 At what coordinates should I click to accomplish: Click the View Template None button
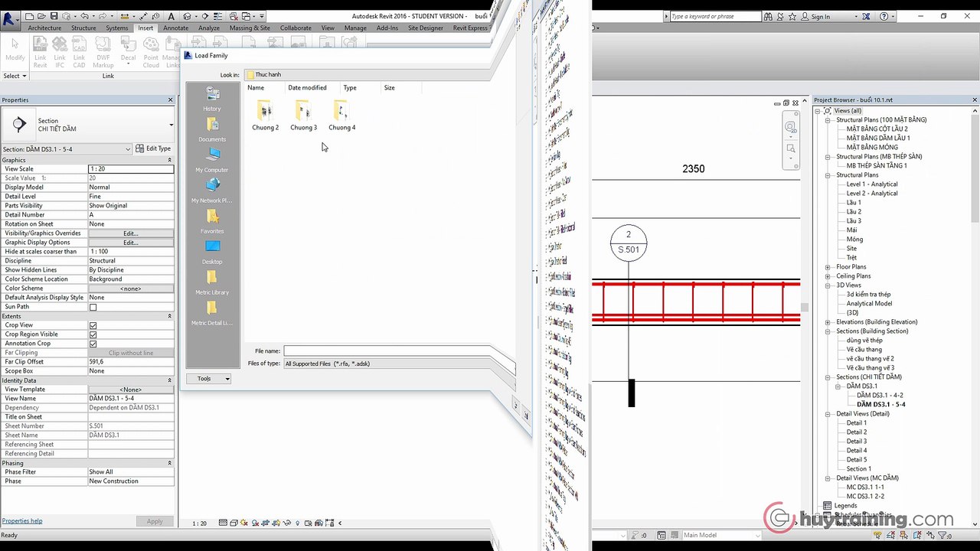point(131,390)
